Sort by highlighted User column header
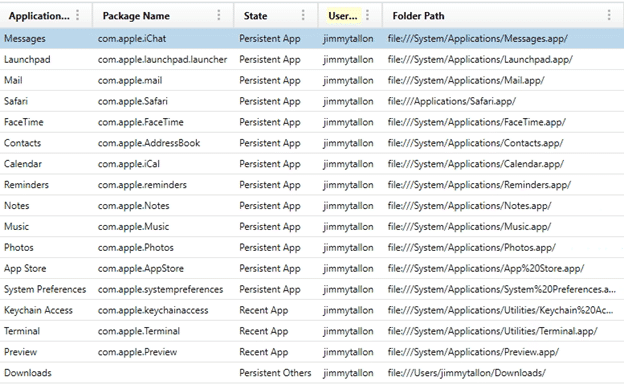The height and width of the screenshot is (385, 624). point(343,16)
